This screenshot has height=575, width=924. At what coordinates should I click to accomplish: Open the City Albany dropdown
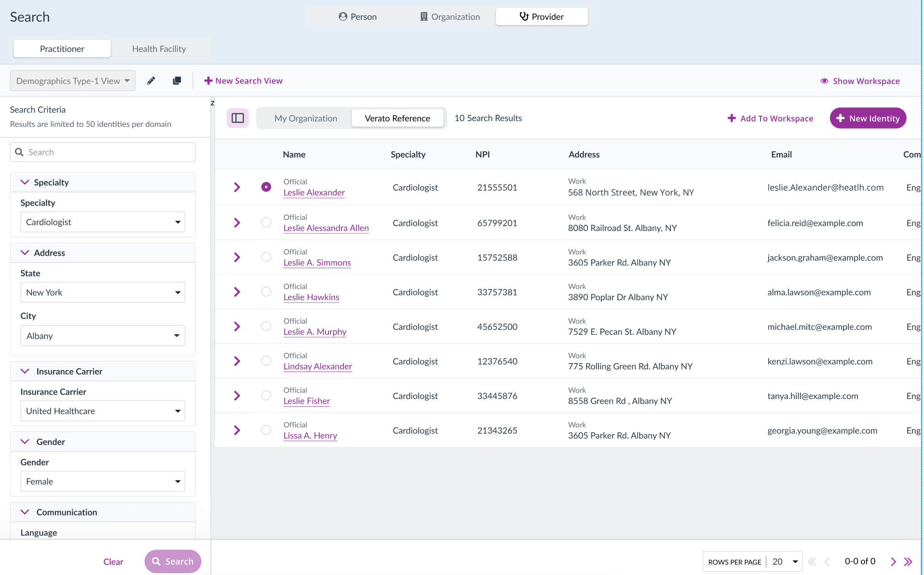point(103,336)
